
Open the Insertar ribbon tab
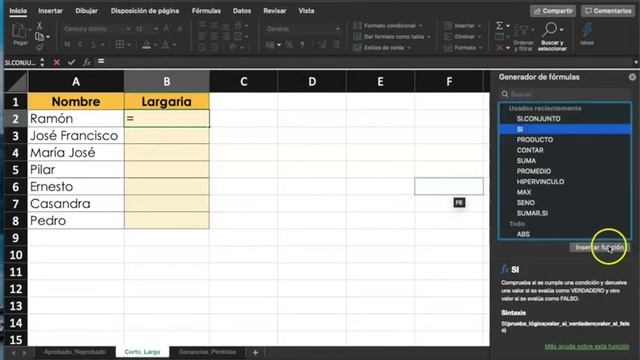[x=50, y=11]
